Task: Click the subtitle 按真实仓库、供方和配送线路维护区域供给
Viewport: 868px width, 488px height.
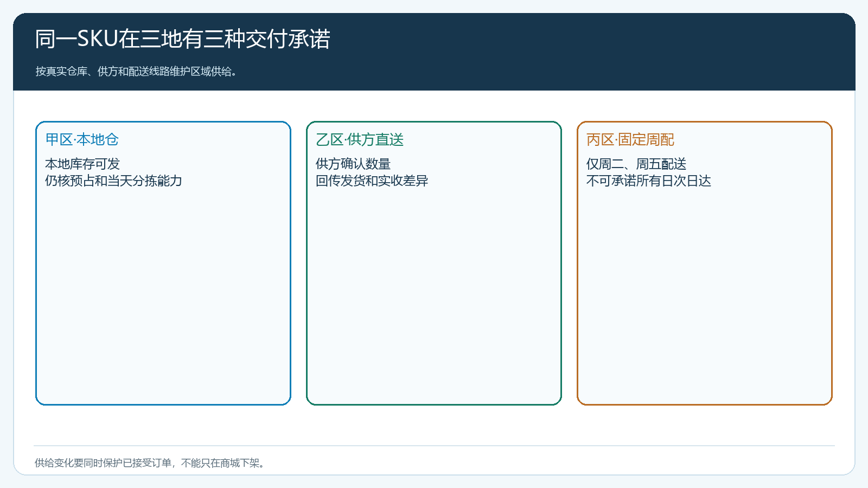Action: (136, 72)
